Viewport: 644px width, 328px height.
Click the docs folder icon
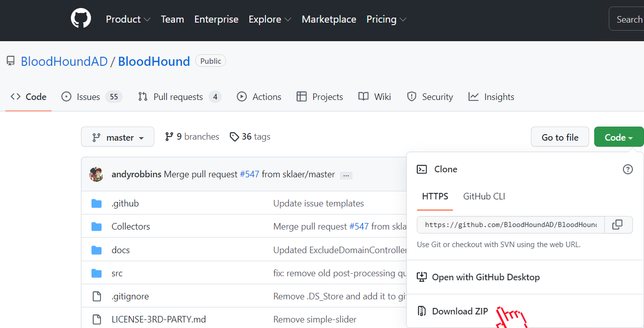(97, 250)
